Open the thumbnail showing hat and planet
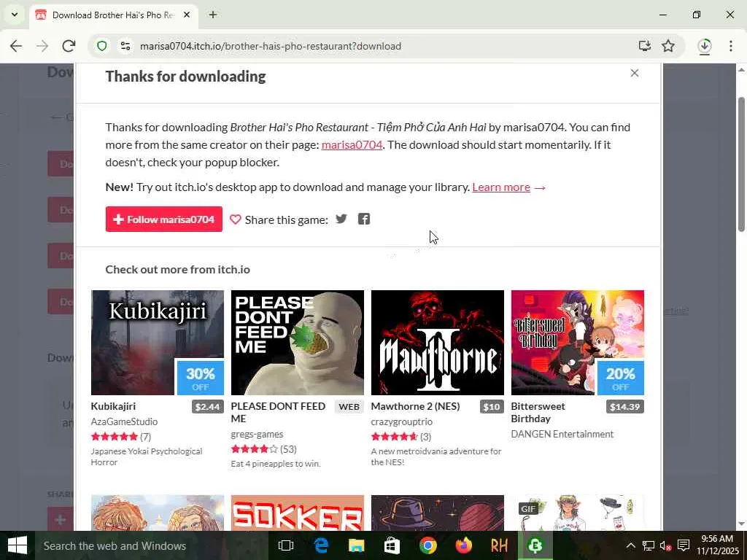 (x=438, y=513)
